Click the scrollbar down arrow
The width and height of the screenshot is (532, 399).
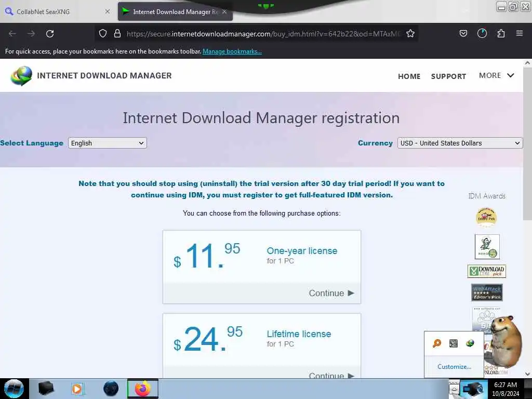point(527,374)
